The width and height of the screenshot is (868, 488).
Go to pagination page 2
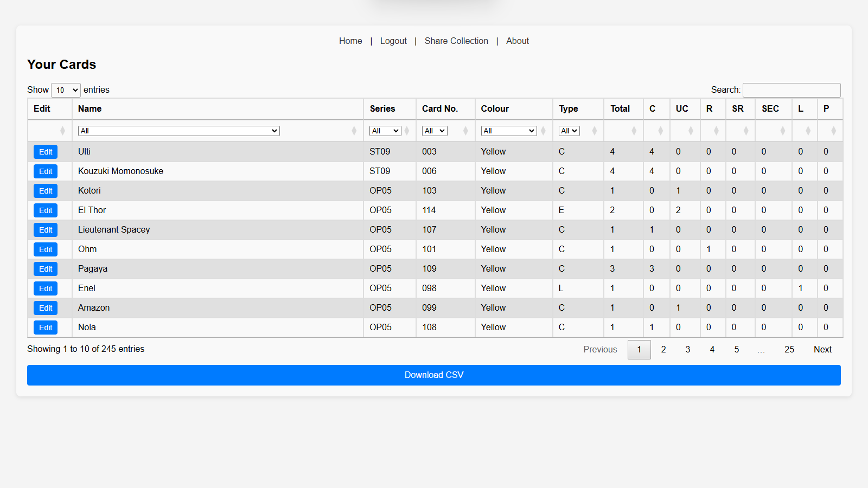tap(663, 350)
